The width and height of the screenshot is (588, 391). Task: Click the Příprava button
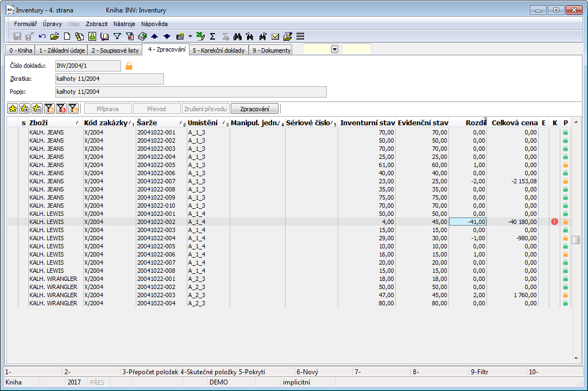point(108,109)
